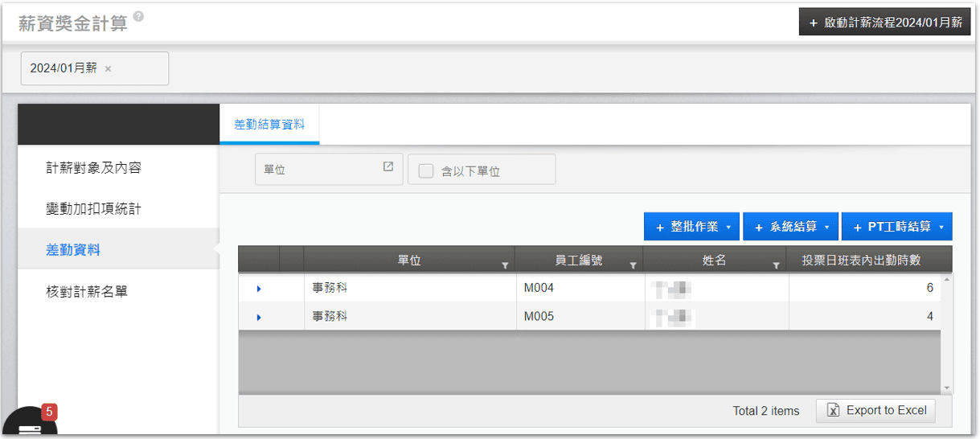Toggle the 含以下單位 checkbox

(426, 170)
